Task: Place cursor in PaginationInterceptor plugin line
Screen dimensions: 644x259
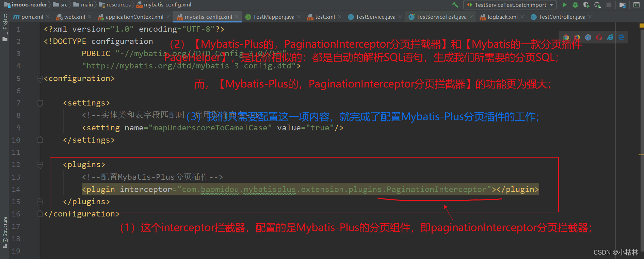Action: click(x=310, y=190)
